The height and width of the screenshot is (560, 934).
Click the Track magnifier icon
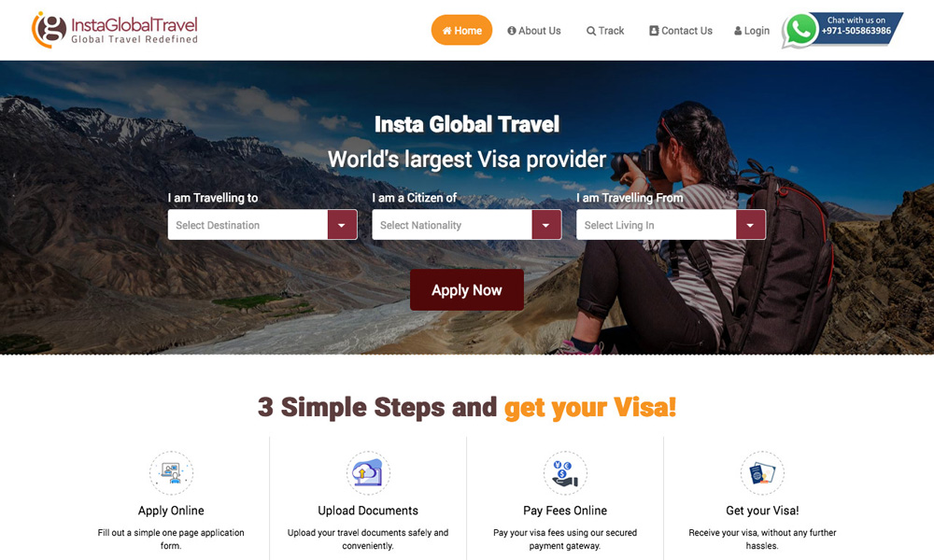click(591, 31)
